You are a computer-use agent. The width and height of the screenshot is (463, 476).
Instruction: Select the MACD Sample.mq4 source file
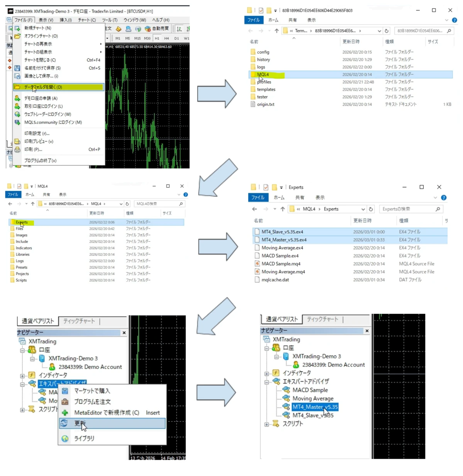click(x=281, y=264)
